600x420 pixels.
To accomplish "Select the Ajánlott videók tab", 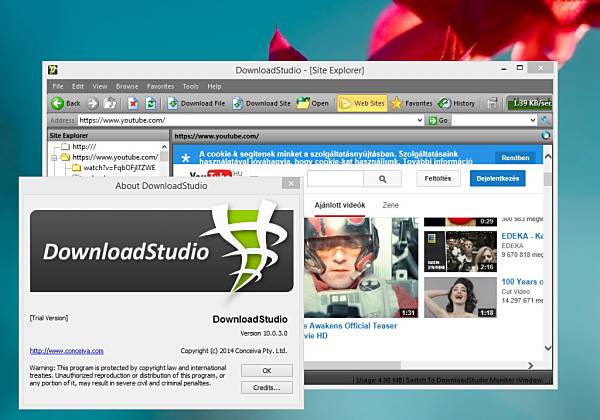I will 340,205.
